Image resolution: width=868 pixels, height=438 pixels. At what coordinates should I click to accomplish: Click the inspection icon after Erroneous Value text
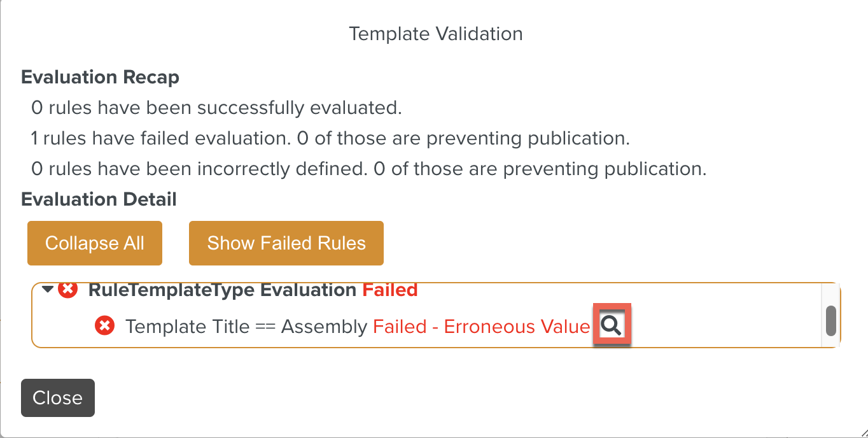pos(612,325)
